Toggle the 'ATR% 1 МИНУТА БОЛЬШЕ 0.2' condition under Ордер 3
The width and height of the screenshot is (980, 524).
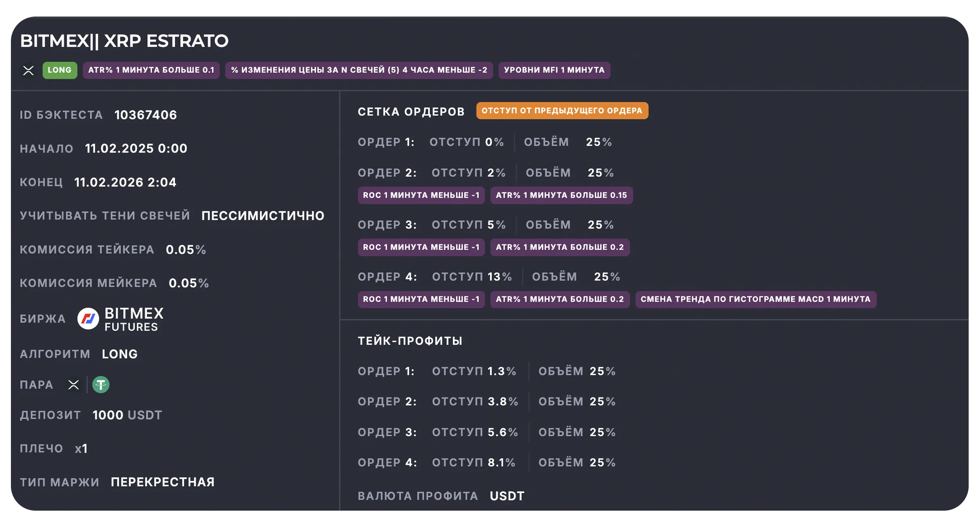pyautogui.click(x=560, y=247)
